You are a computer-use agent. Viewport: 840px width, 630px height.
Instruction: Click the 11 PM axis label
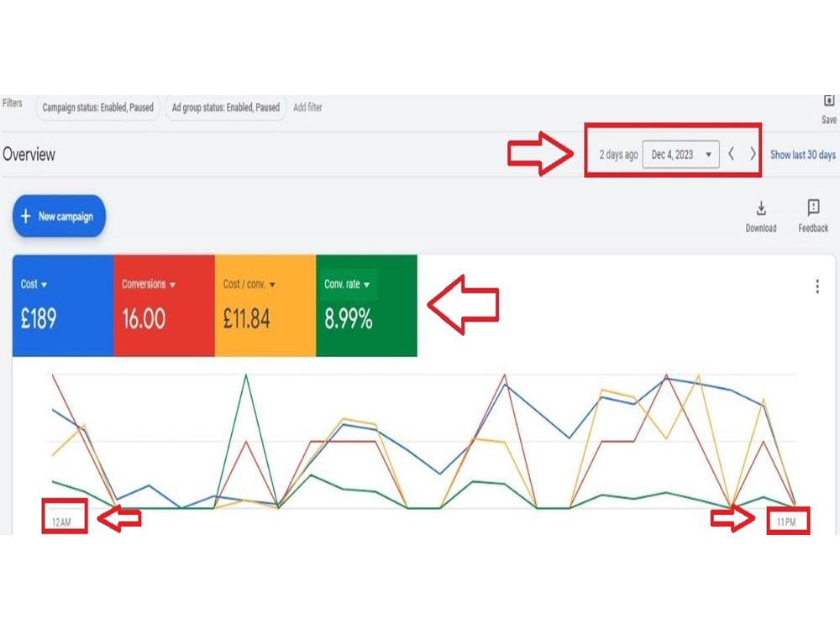click(x=786, y=522)
